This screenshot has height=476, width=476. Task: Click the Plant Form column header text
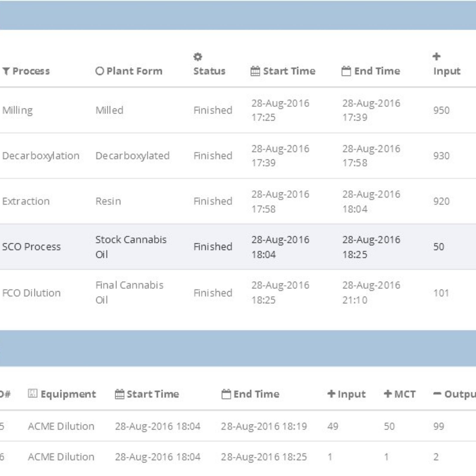point(134,71)
